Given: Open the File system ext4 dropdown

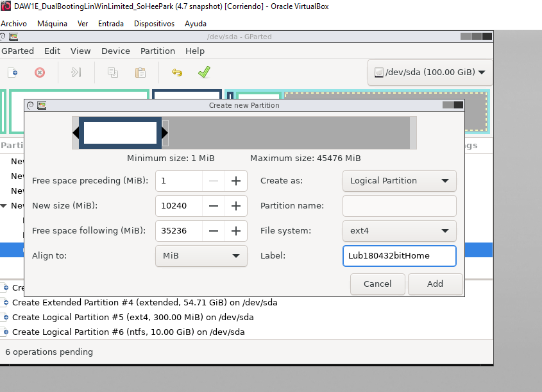Looking at the screenshot, I should click(399, 230).
